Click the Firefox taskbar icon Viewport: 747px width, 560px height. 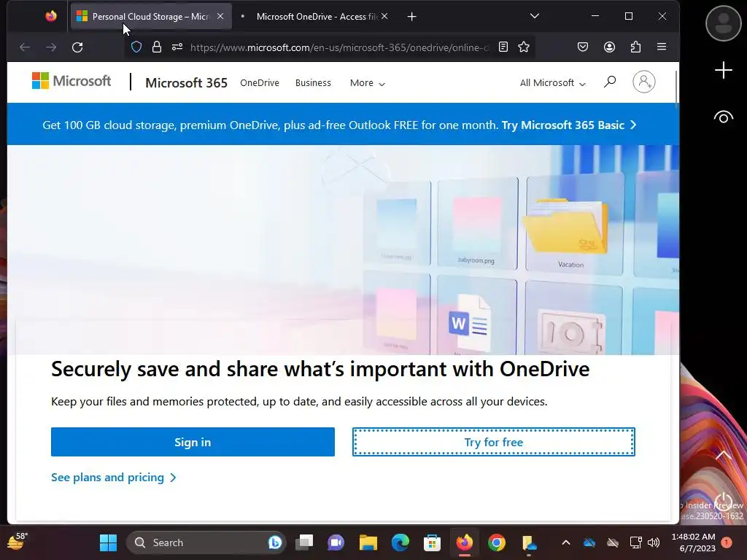[465, 542]
